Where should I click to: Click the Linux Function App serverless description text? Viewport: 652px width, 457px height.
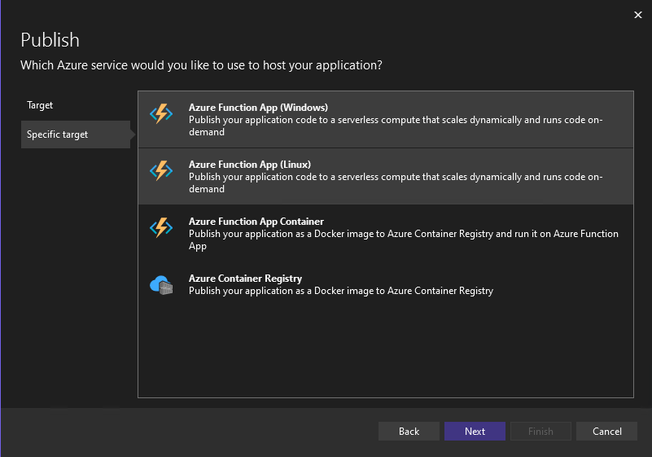click(x=395, y=183)
